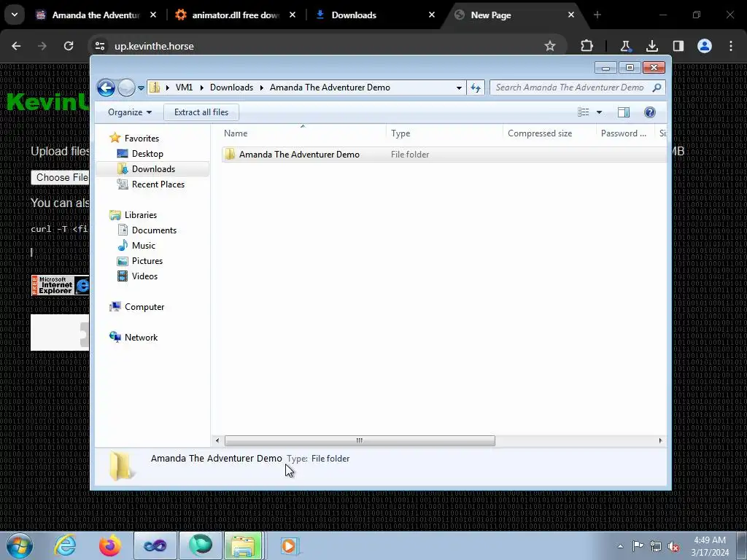
Task: Click the Amanda The Adventurer Demo breadcrumb
Action: click(x=330, y=87)
